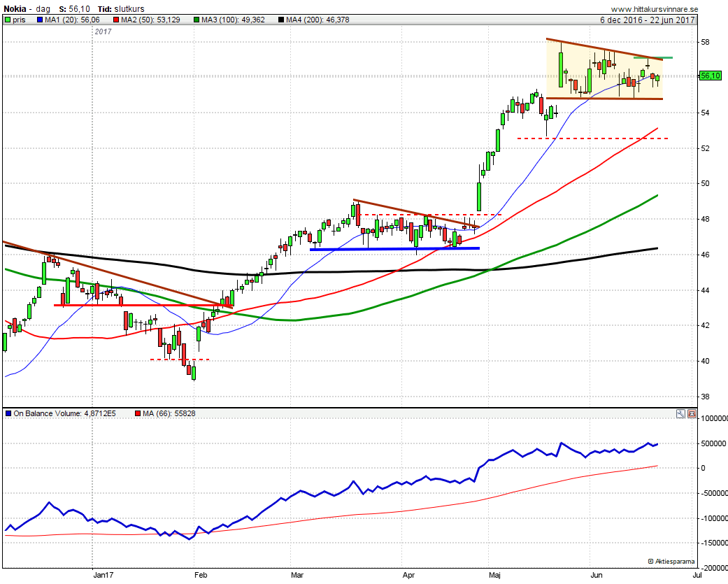This screenshot has height=584, width=728.
Task: Click the 44 price axis label
Action: coord(705,291)
